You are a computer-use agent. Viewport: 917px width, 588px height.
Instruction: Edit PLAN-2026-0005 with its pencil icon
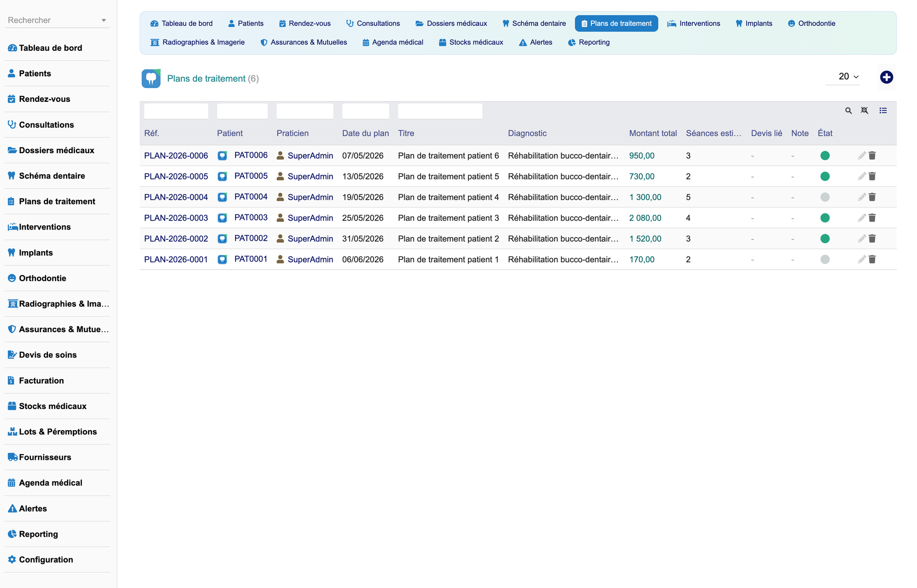tap(861, 176)
